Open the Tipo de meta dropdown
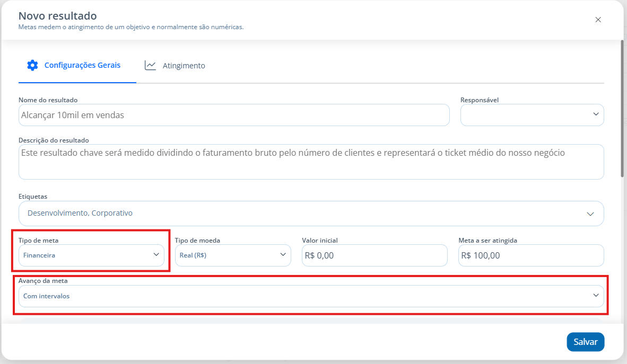The image size is (627, 364). [x=91, y=255]
